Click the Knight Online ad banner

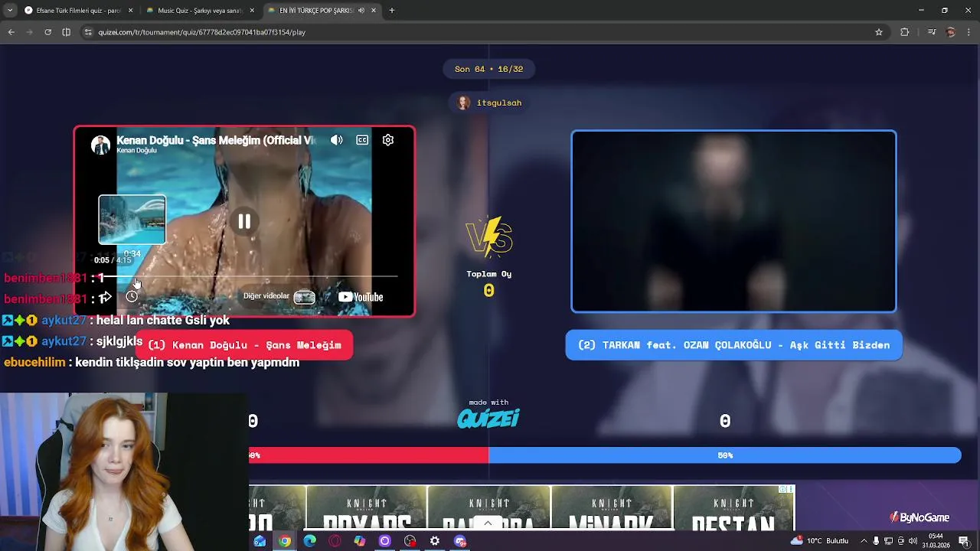(x=522, y=507)
